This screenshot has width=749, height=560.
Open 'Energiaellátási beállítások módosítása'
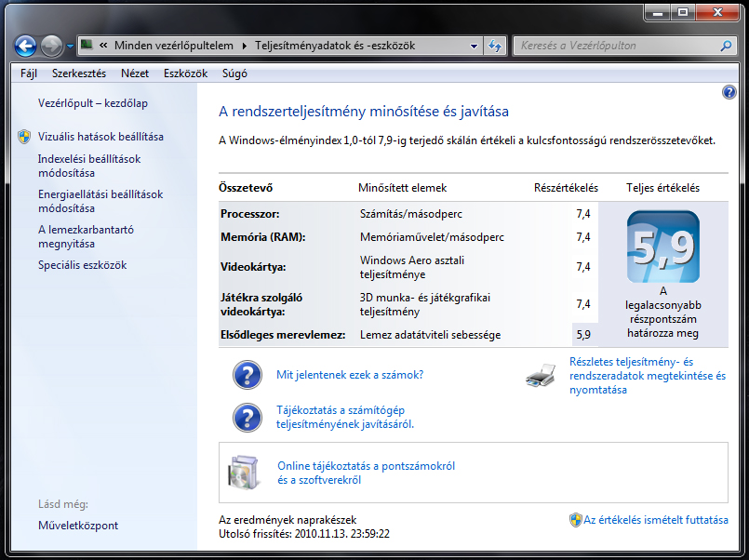[100, 201]
